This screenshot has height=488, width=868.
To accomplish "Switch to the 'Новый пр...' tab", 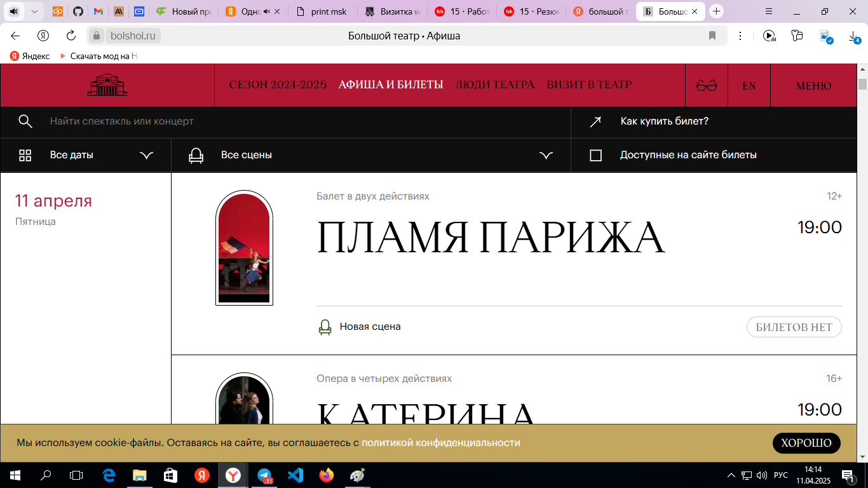I will 184,11.
